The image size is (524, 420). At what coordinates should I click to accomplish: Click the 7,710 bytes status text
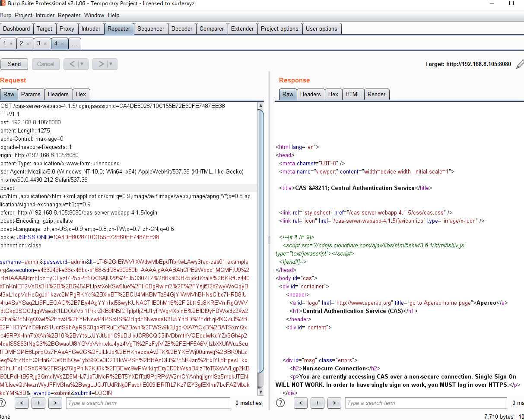(x=499, y=417)
